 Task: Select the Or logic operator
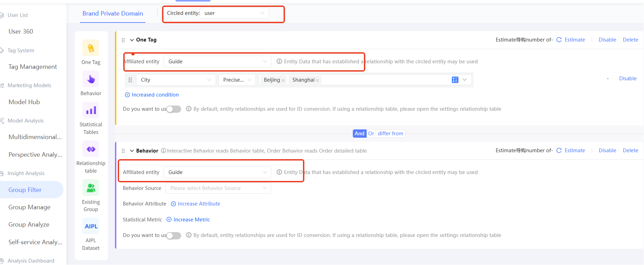click(371, 134)
